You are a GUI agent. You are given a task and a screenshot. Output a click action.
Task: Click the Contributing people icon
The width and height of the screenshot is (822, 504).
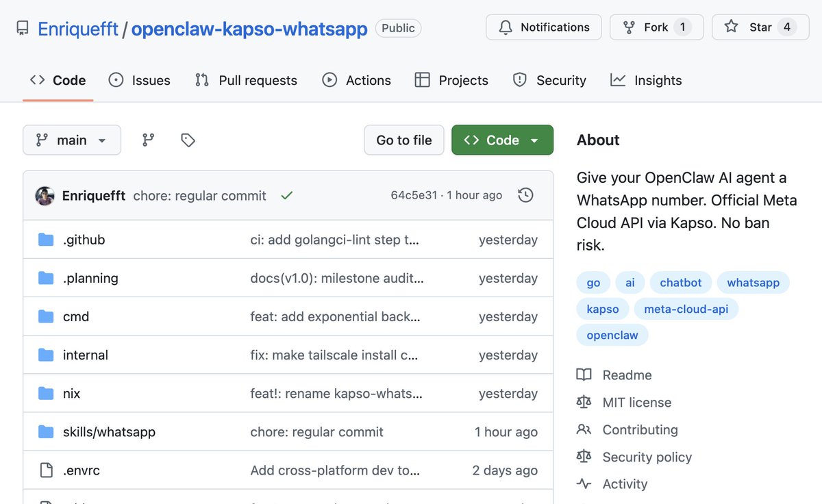point(584,429)
